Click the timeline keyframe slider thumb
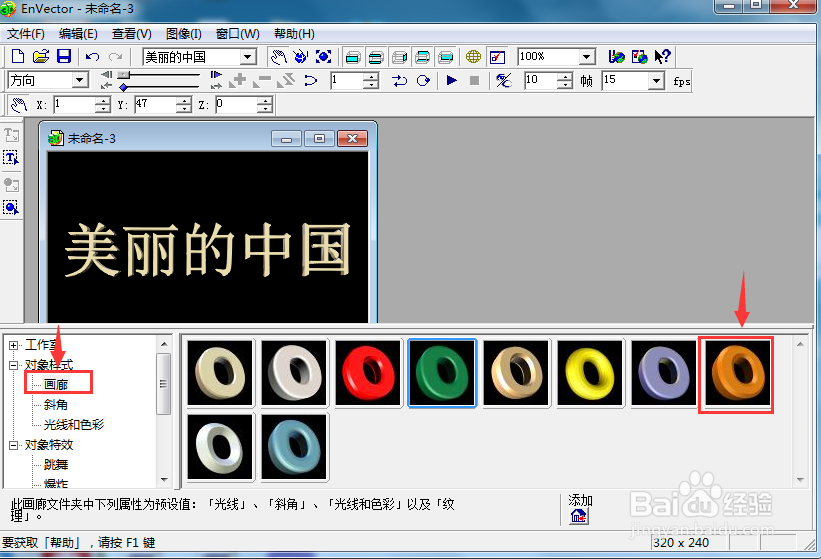Image resolution: width=821 pixels, height=559 pixels. pos(124,75)
